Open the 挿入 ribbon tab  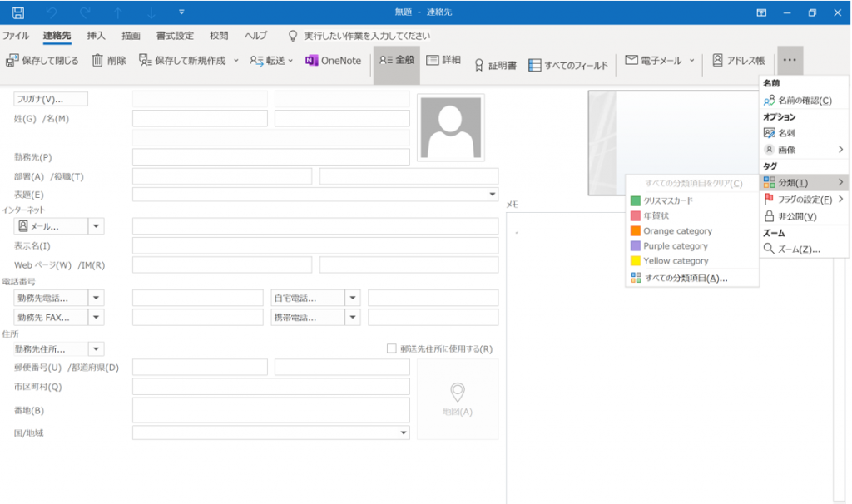point(97,36)
